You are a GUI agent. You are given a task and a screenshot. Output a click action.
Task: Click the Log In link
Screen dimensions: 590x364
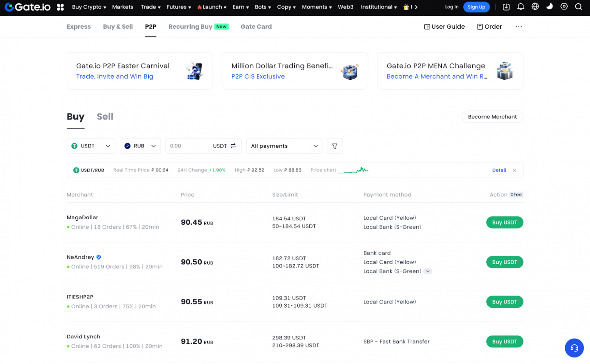point(452,7)
